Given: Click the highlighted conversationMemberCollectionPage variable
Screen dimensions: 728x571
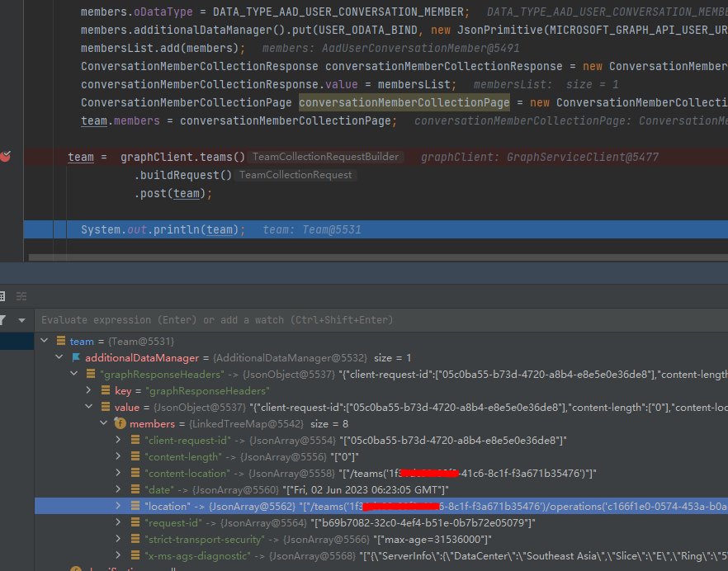Looking at the screenshot, I should click(x=404, y=102).
